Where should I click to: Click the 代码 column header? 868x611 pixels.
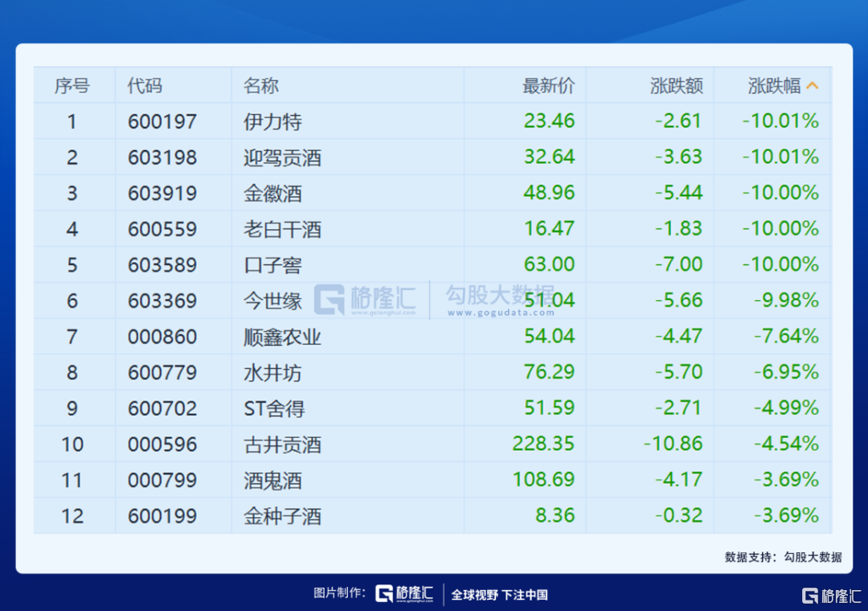click(x=145, y=86)
